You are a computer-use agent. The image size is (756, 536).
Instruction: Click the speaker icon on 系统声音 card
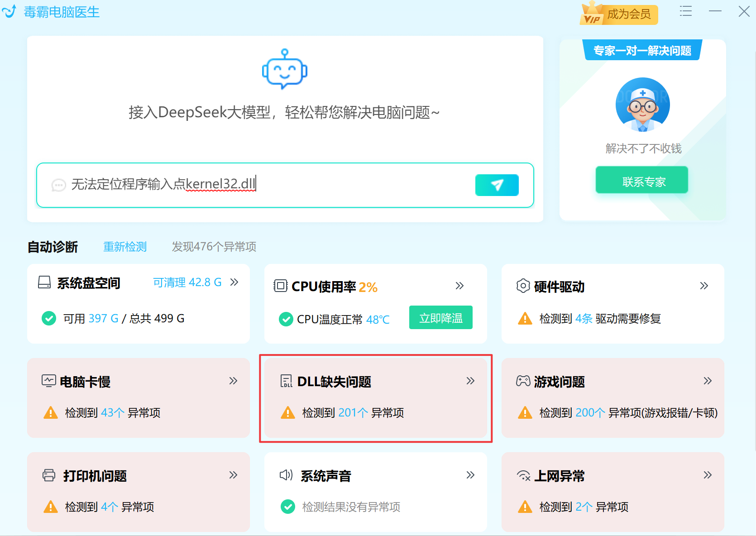pos(285,475)
